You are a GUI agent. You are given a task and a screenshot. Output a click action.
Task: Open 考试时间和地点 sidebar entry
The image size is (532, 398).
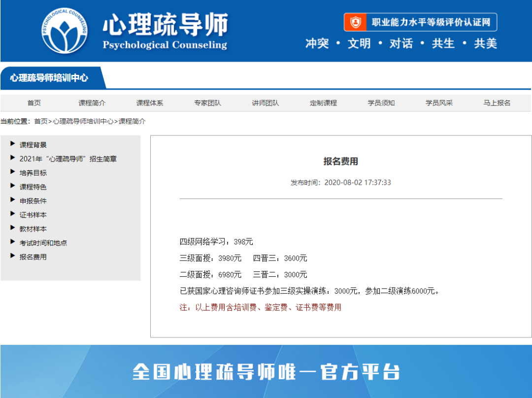(x=43, y=243)
